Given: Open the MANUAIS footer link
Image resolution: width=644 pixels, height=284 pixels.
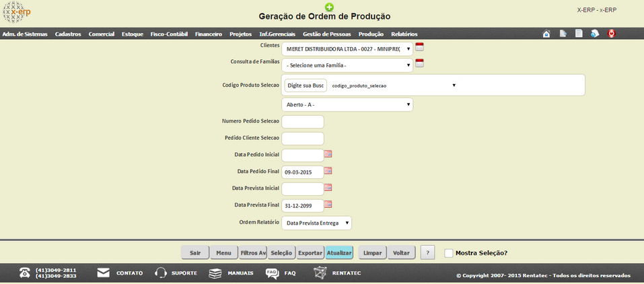Looking at the screenshot, I should 240,273.
